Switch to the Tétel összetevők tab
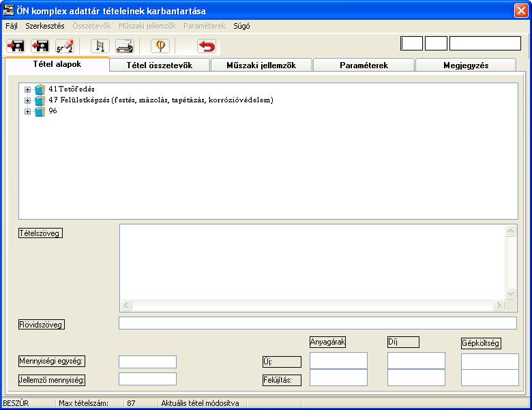Image resolution: width=532 pixels, height=410 pixels. coord(160,65)
